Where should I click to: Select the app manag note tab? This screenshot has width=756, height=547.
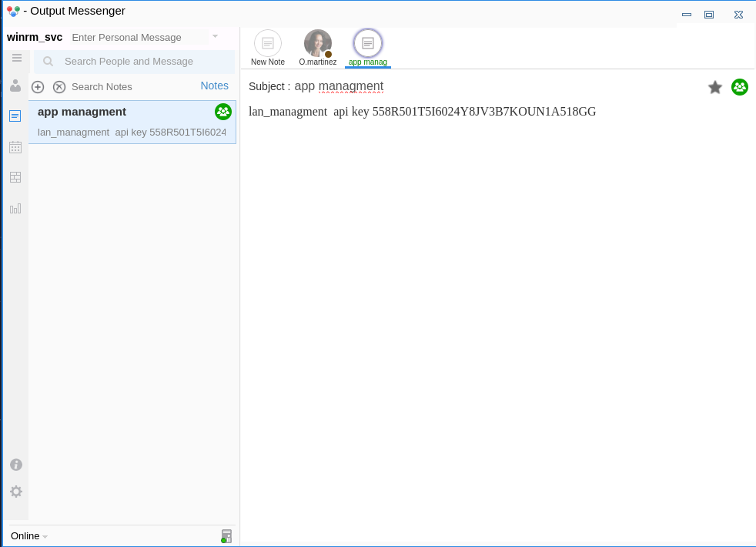[x=368, y=48]
